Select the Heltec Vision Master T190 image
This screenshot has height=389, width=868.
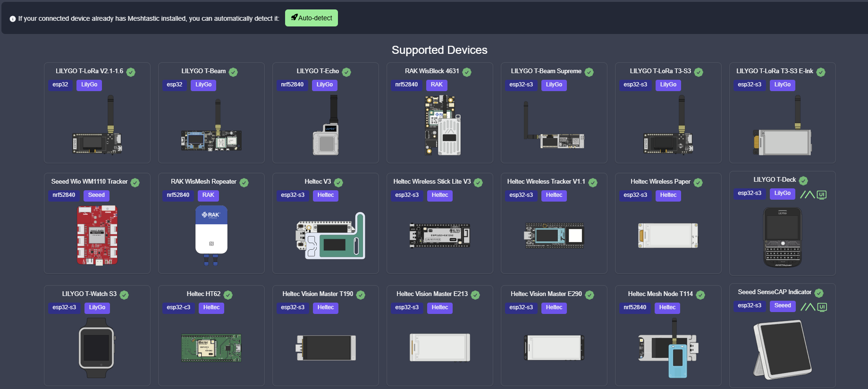click(x=326, y=348)
